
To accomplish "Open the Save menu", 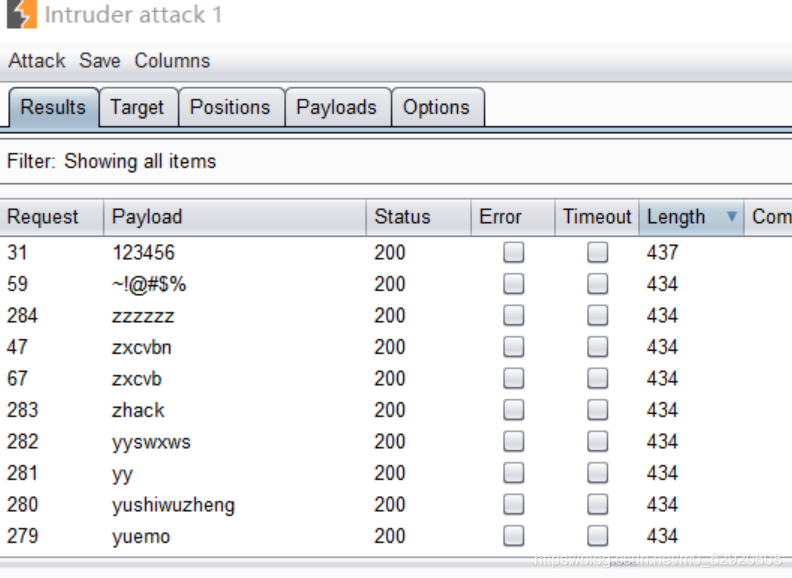I will pyautogui.click(x=100, y=61).
